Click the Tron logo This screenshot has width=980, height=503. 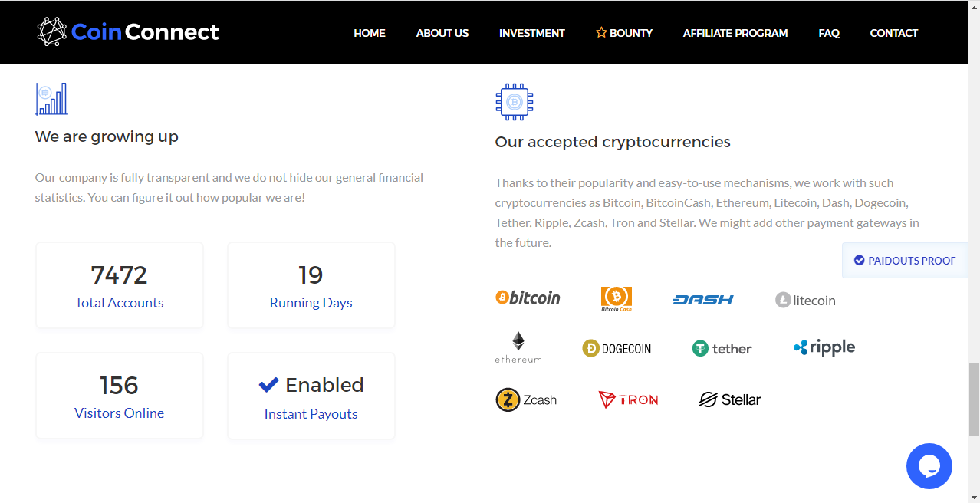[x=628, y=399]
